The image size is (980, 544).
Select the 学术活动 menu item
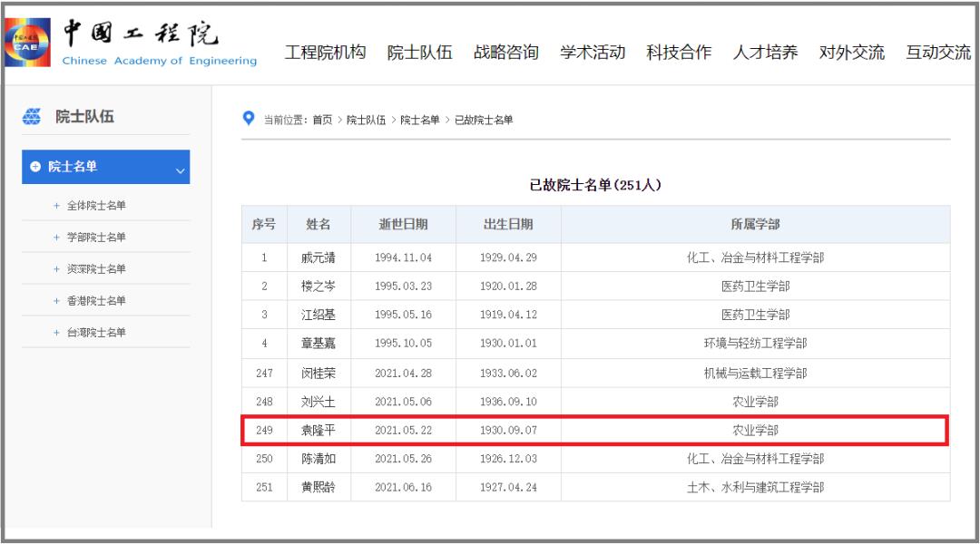tap(592, 53)
